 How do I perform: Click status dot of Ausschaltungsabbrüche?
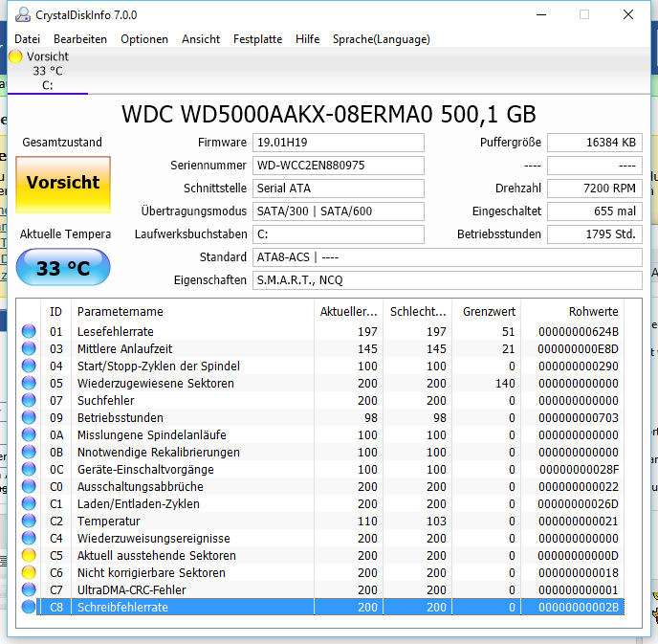[x=29, y=486]
